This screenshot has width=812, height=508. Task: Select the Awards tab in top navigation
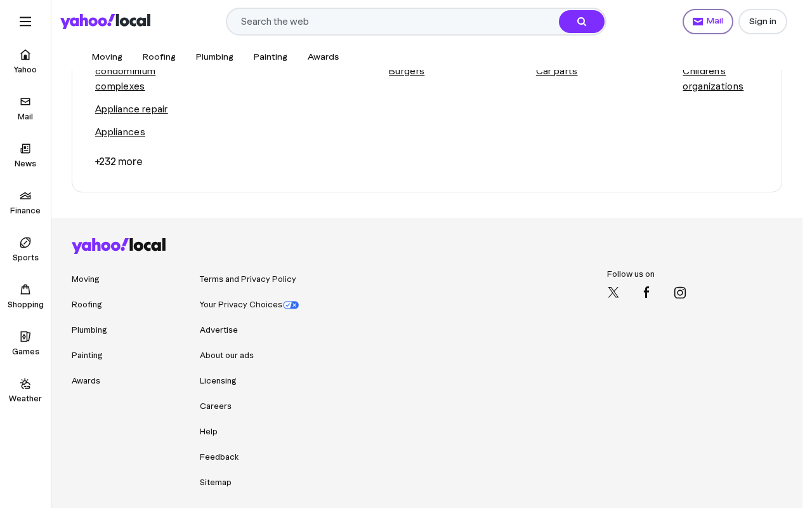[x=324, y=57]
